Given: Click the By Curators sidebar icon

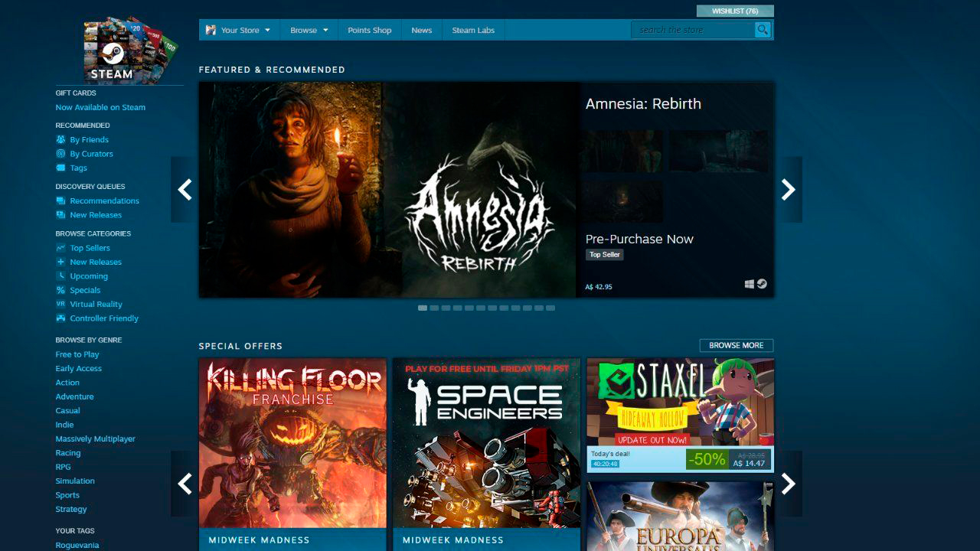Looking at the screenshot, I should click(x=61, y=154).
